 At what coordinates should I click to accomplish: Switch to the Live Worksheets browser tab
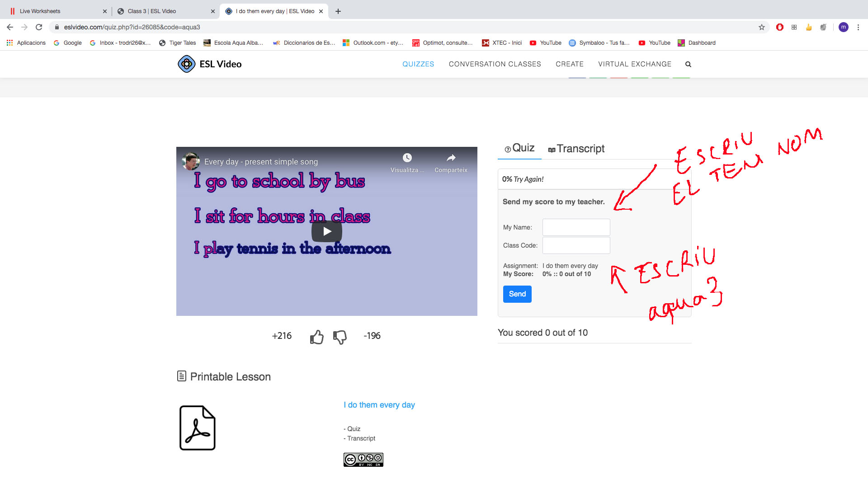40,11
